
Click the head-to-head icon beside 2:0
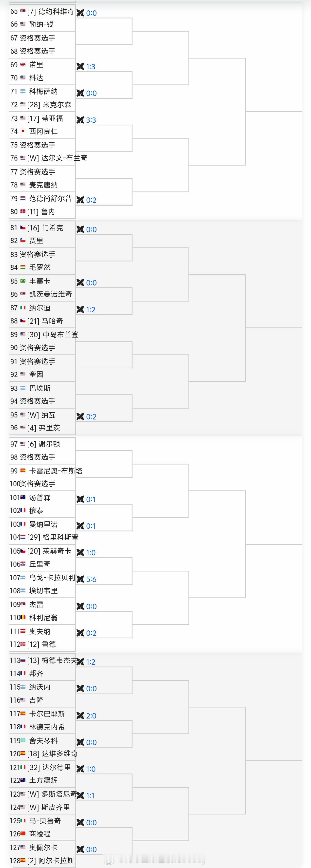[80, 716]
